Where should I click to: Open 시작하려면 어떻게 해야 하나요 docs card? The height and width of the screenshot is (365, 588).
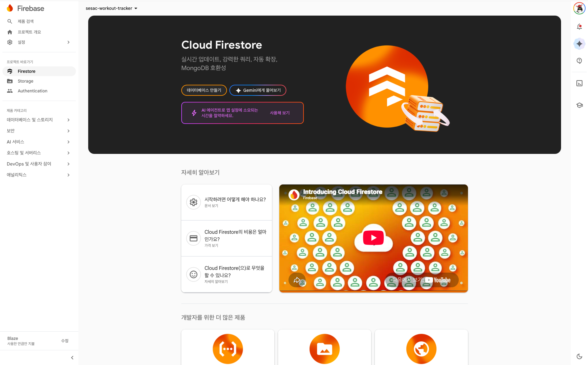tap(227, 202)
